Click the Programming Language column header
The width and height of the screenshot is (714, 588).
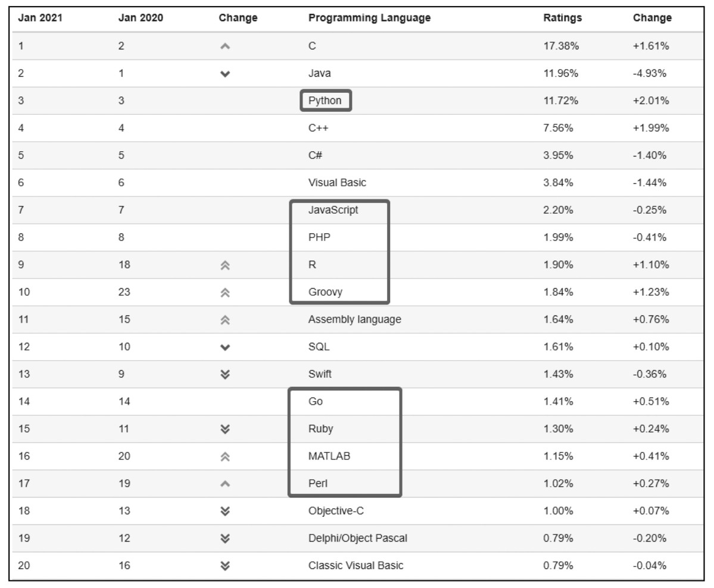[369, 18]
